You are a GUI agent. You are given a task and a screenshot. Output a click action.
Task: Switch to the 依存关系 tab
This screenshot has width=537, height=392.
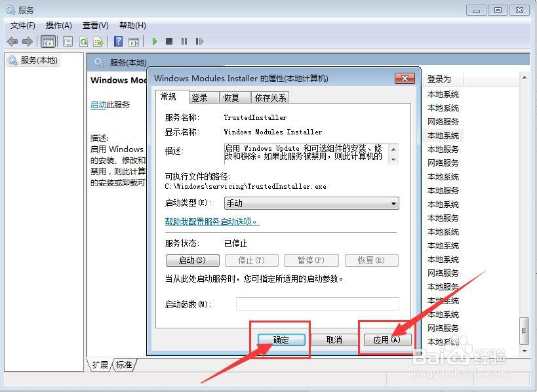[x=270, y=98]
